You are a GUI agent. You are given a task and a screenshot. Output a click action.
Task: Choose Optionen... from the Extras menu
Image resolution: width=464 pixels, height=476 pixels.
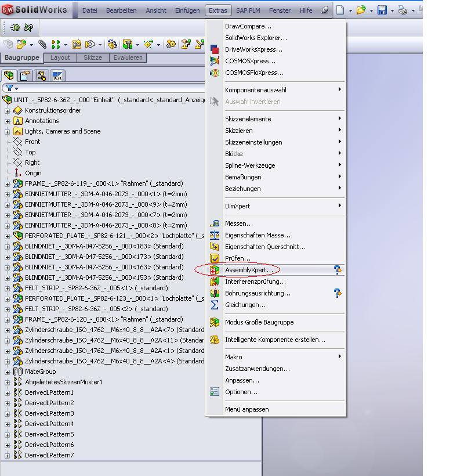point(241,392)
